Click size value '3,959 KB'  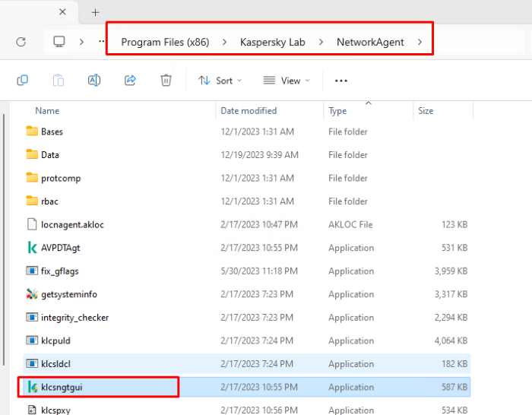pyautogui.click(x=451, y=271)
